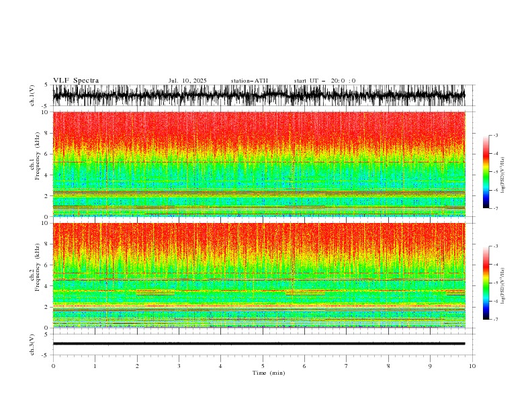Viewport: 532px width, 411px height.
Task: Click the "10" frequency tick of ch.1 spectrogram
Action: (46, 112)
